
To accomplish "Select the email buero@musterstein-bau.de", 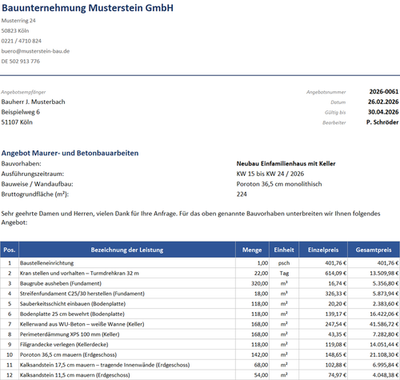I will (35, 51).
